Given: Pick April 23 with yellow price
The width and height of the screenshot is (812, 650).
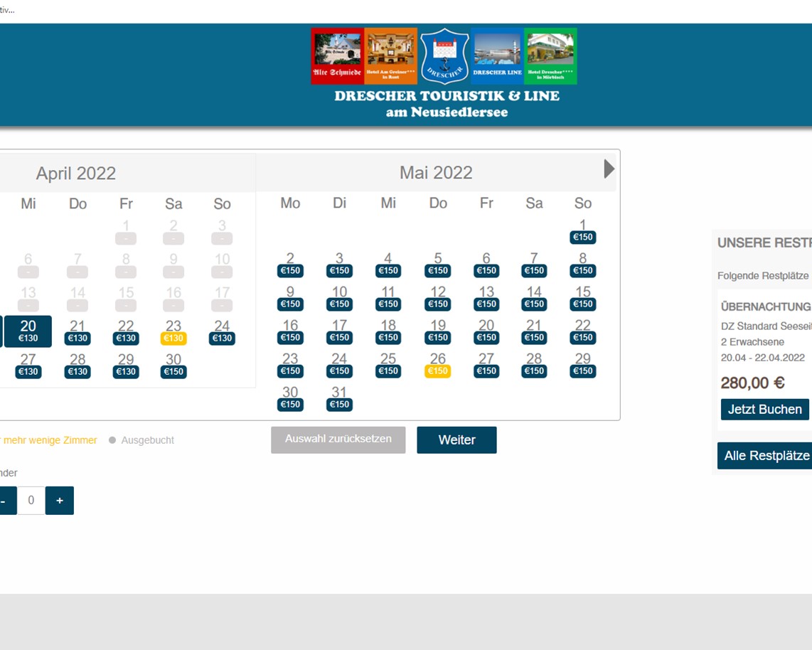Looking at the screenshot, I should coord(173,331).
